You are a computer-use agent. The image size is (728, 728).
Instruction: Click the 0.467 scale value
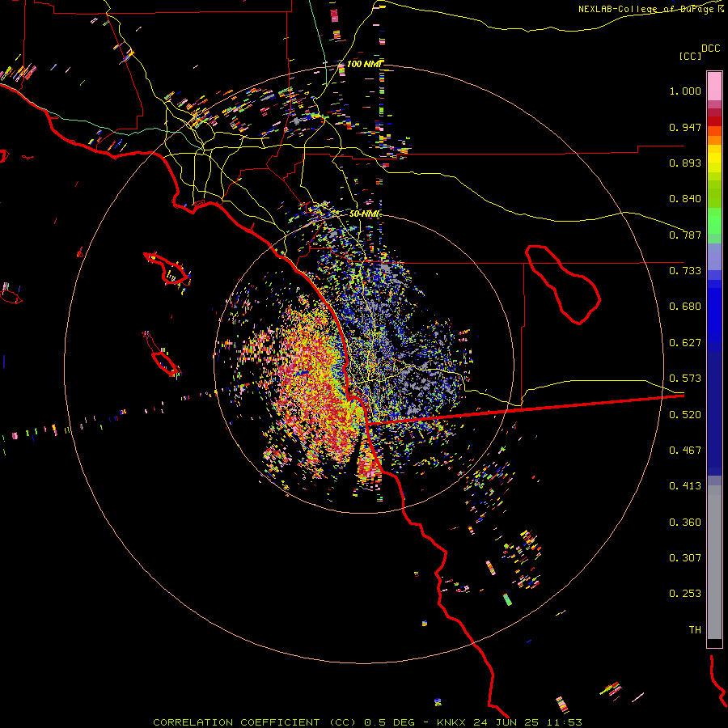click(685, 451)
